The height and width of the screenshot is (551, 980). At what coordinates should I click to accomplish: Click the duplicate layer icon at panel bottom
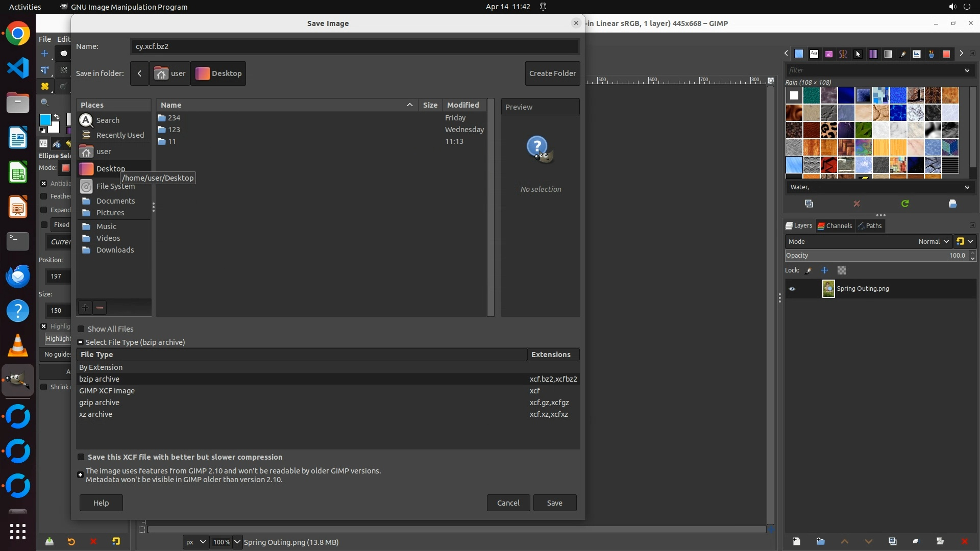[892, 541]
